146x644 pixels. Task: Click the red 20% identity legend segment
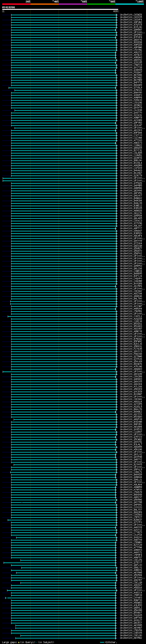click(x=16, y=4)
